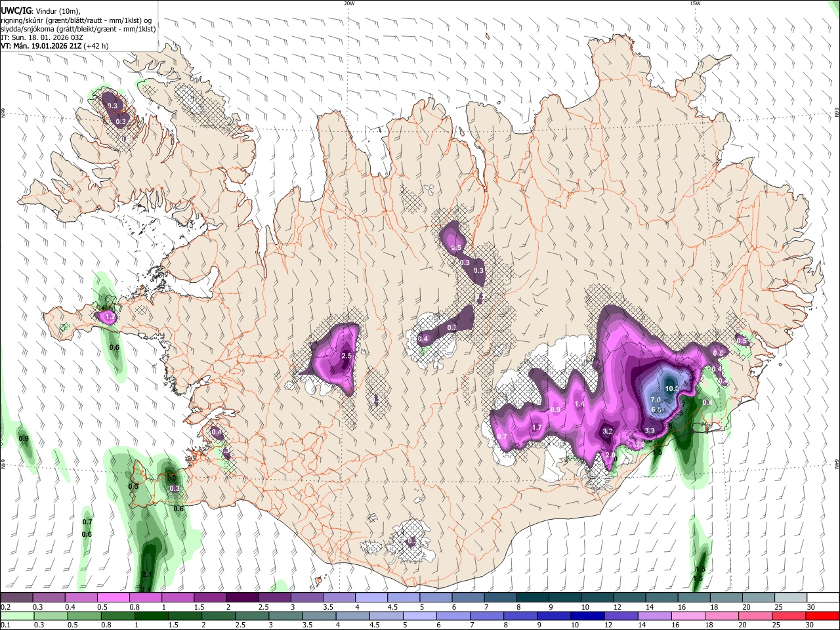This screenshot has width=840, height=630.
Task: Pick the red swatch ending the rain scale
Action: click(x=822, y=616)
